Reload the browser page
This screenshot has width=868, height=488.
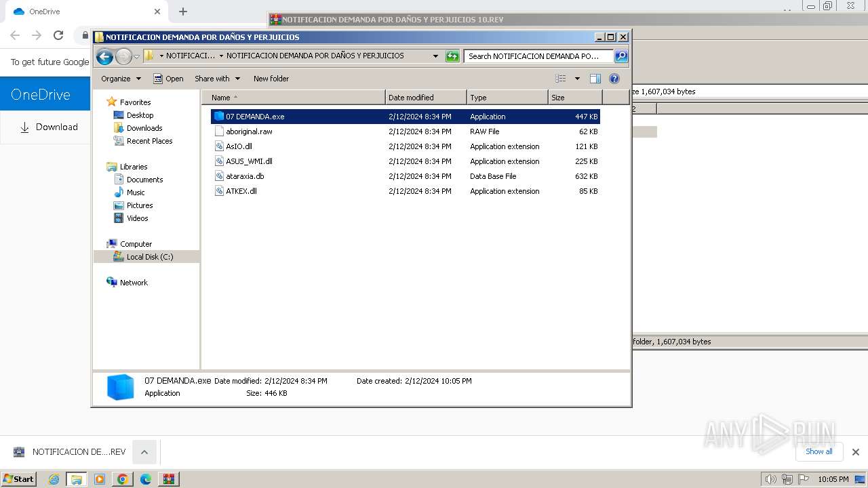pos(58,35)
